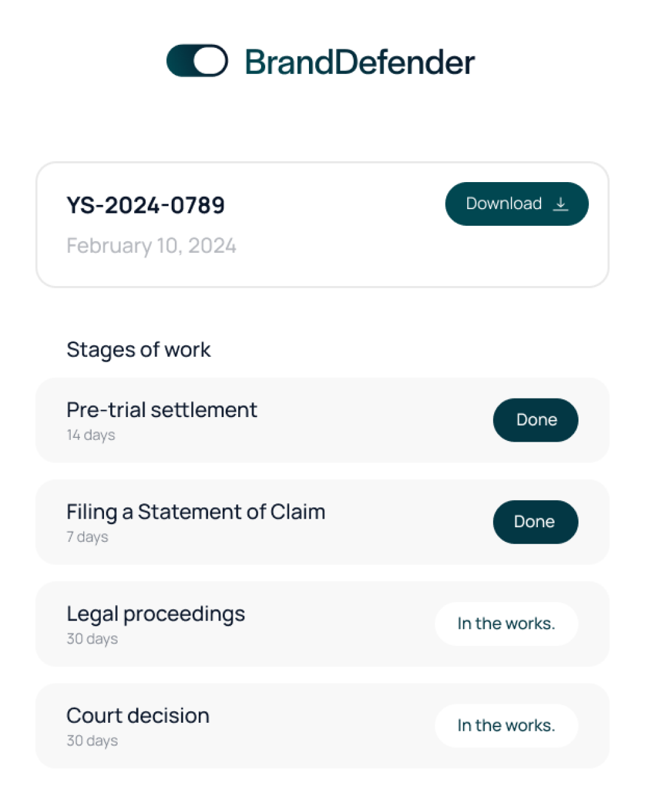Toggle the BrandDefender logo switch

[197, 61]
